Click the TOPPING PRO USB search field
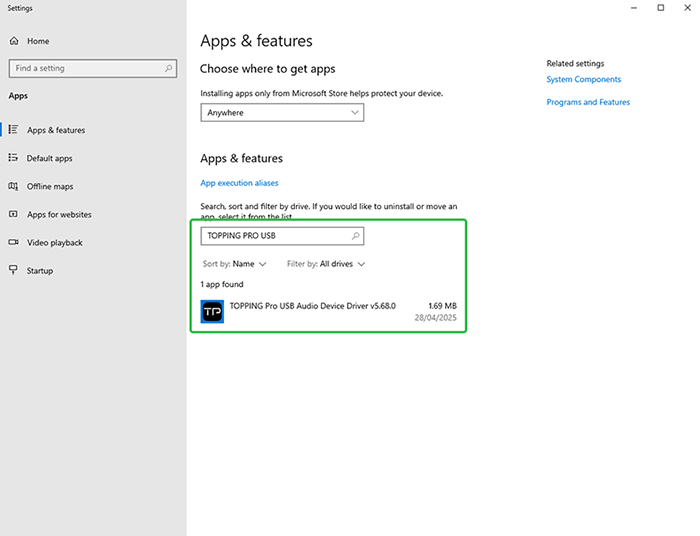Image resolution: width=700 pixels, height=536 pixels. click(282, 236)
